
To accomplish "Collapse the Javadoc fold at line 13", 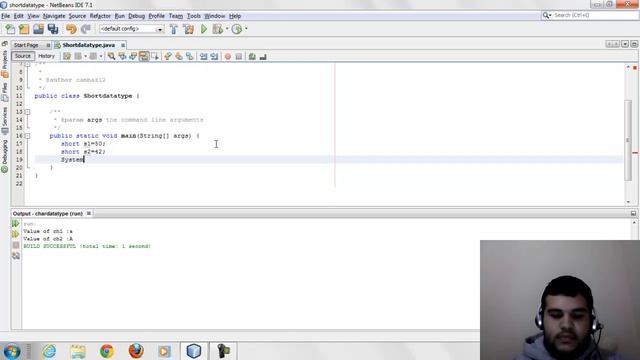I will 27,111.
